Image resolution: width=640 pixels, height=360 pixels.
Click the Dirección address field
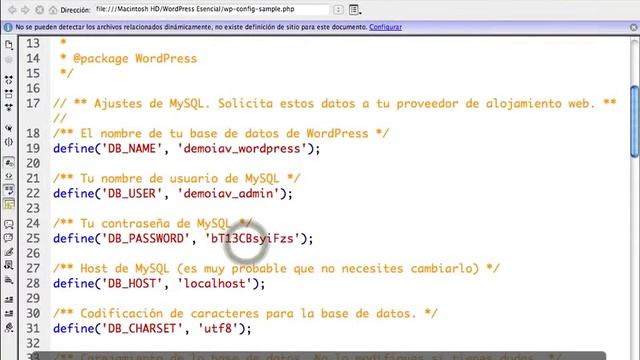coord(212,9)
